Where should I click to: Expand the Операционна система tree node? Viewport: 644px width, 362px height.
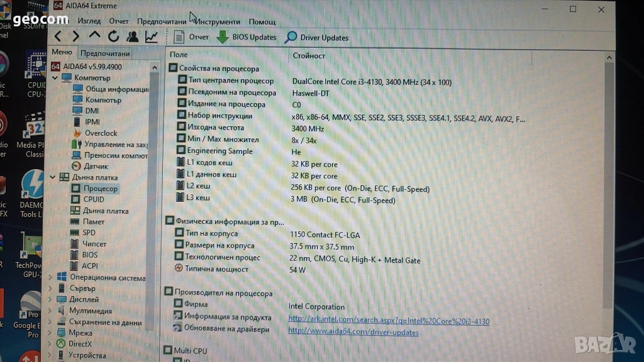pyautogui.click(x=53, y=277)
